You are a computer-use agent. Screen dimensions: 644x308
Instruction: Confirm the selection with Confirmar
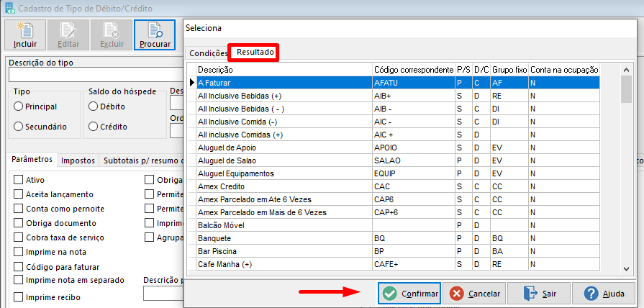tap(409, 294)
